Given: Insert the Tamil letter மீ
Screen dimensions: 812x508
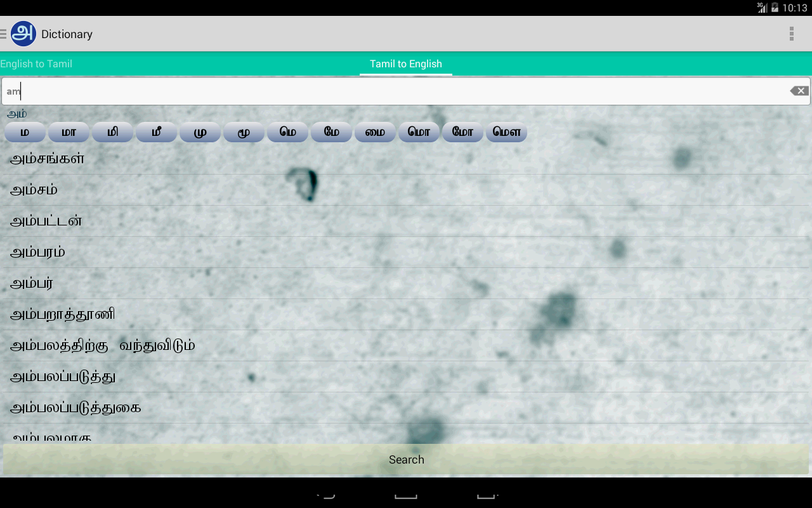Looking at the screenshot, I should point(156,132).
